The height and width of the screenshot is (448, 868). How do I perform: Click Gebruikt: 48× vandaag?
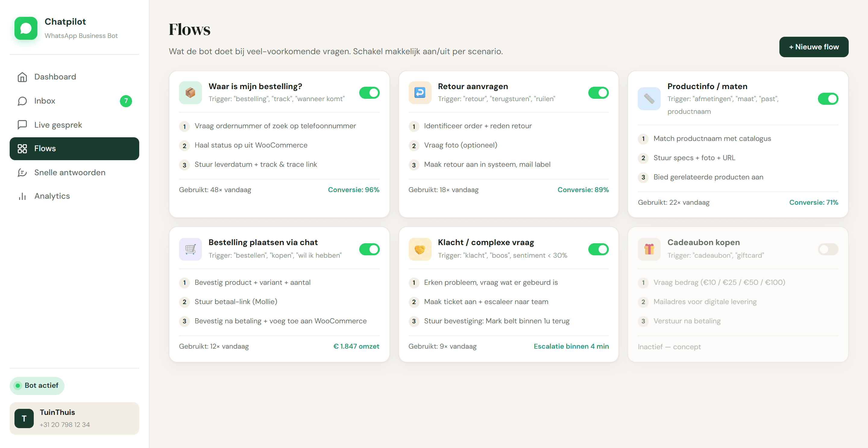pos(215,190)
